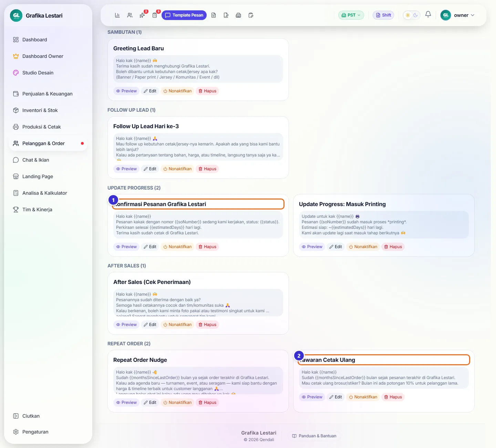The width and height of the screenshot is (496, 448).
Task: Hapus the Repeat Order Nudge template
Action: [x=207, y=403]
